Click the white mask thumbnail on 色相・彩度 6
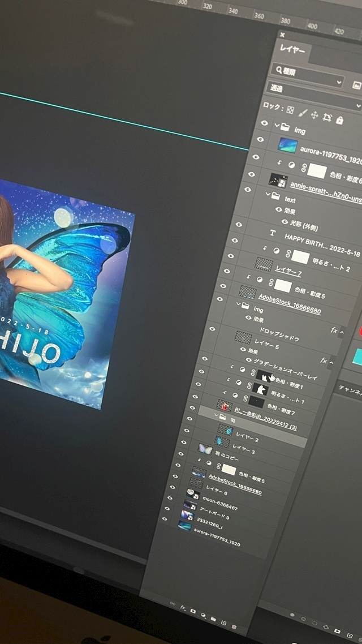Screen dimensions: 362x644 (316, 171)
